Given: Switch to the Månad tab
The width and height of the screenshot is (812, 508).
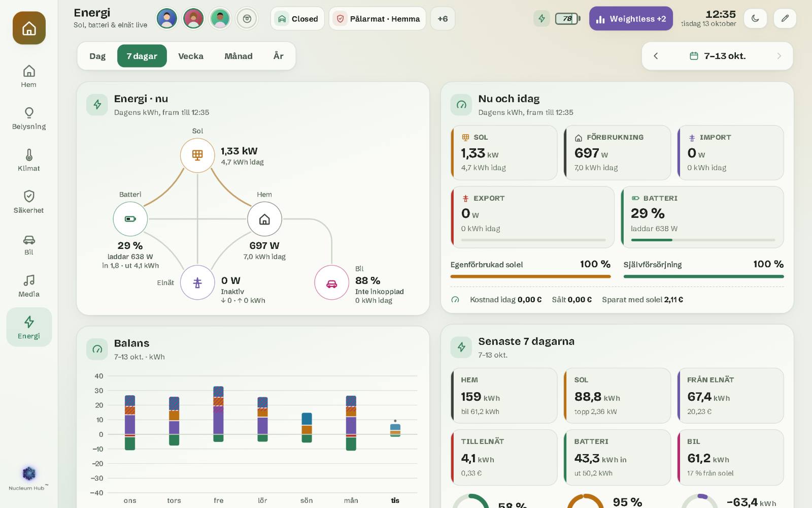Looking at the screenshot, I should click(239, 56).
